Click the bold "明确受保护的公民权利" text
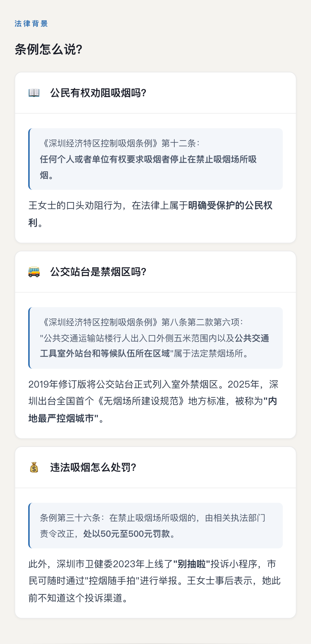The image size is (311, 644). [x=230, y=206]
